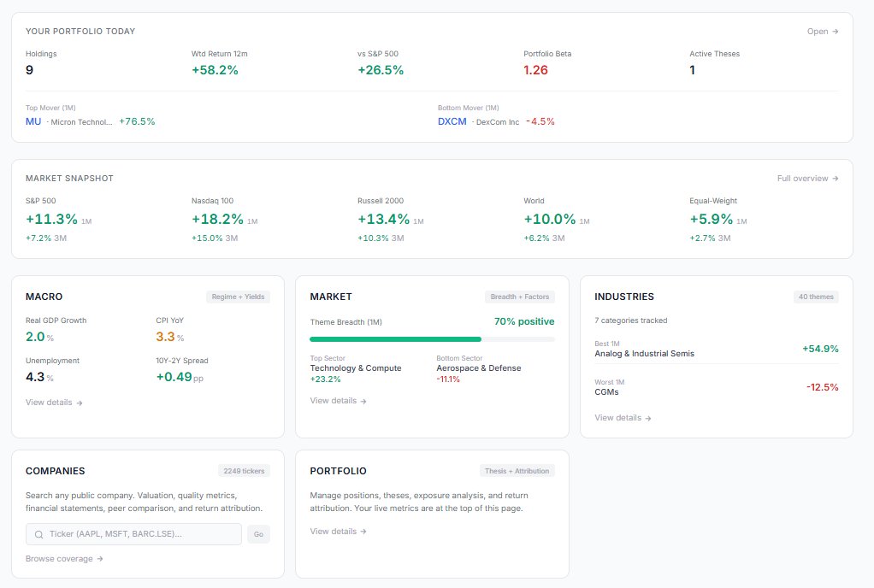This screenshot has width=874, height=588.
Task: Click the Go button beside ticker search
Action: pyautogui.click(x=258, y=534)
